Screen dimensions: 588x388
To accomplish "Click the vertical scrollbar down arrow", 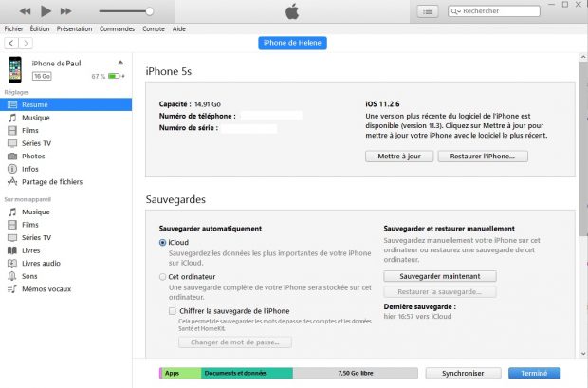I will (x=583, y=354).
